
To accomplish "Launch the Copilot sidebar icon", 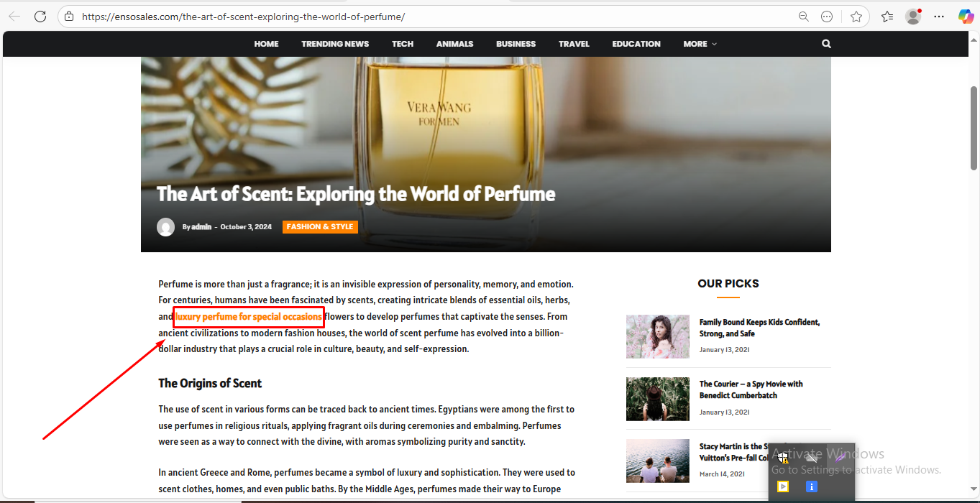I will (x=966, y=16).
